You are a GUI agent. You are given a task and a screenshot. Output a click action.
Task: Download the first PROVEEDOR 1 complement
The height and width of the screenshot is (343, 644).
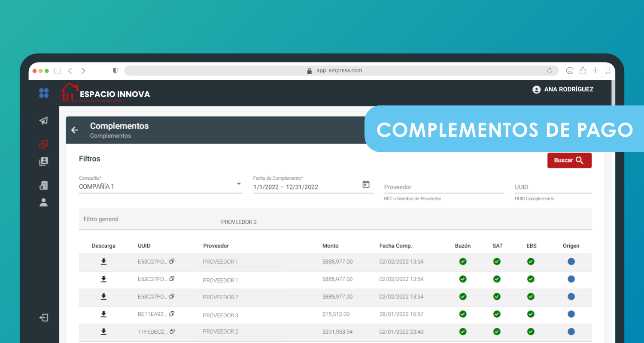[103, 262]
